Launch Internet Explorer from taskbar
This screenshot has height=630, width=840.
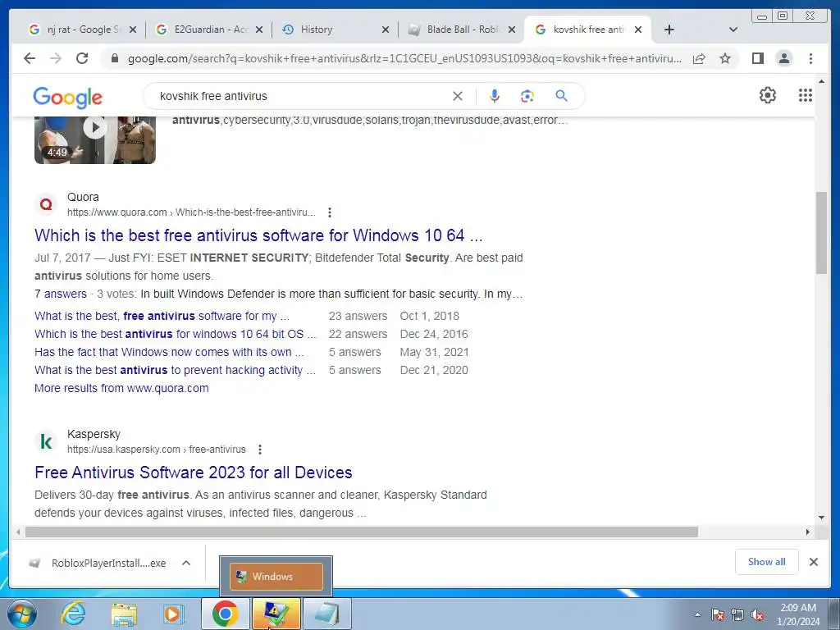[73, 614]
